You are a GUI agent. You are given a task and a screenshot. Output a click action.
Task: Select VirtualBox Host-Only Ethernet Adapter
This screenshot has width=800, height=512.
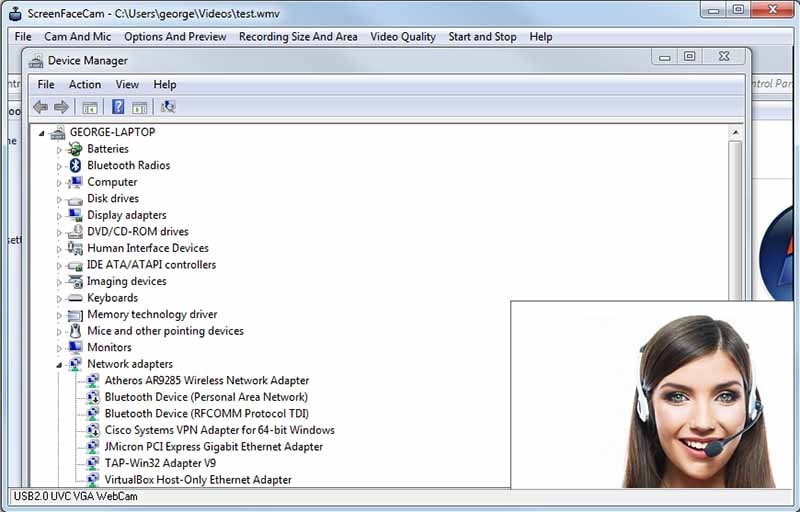pyautogui.click(x=198, y=480)
